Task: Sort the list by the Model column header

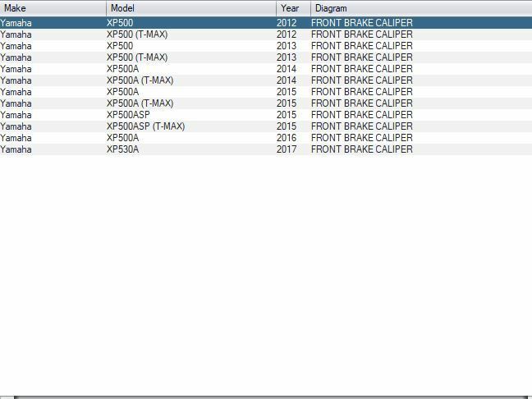Action: point(191,8)
